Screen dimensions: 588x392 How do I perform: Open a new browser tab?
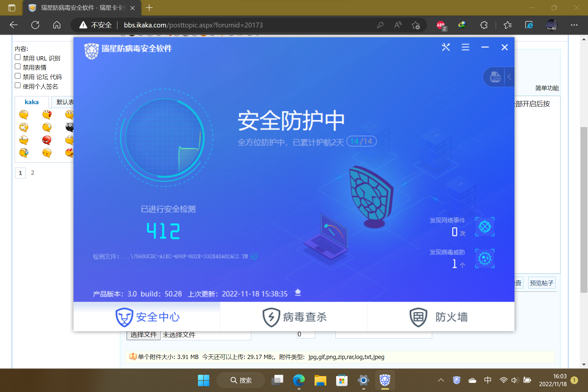[x=149, y=8]
